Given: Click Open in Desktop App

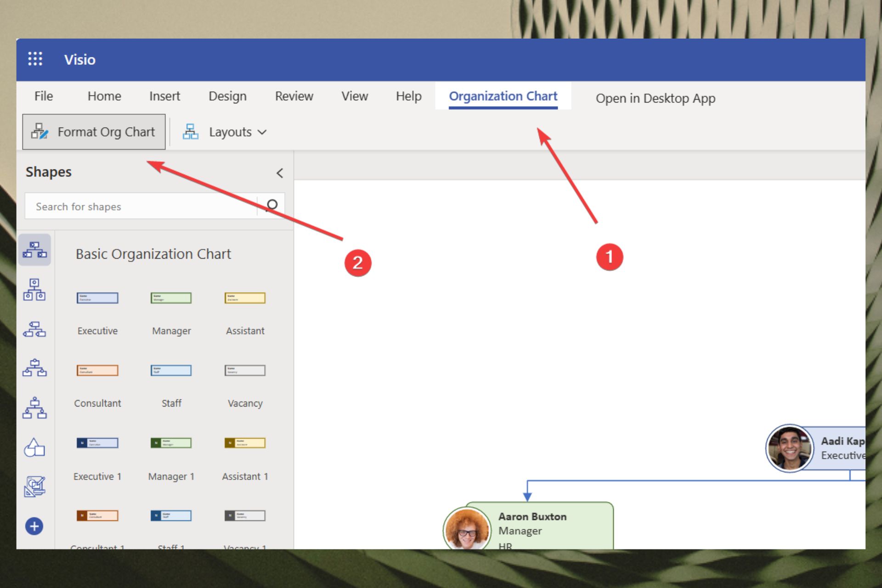Looking at the screenshot, I should click(x=656, y=98).
